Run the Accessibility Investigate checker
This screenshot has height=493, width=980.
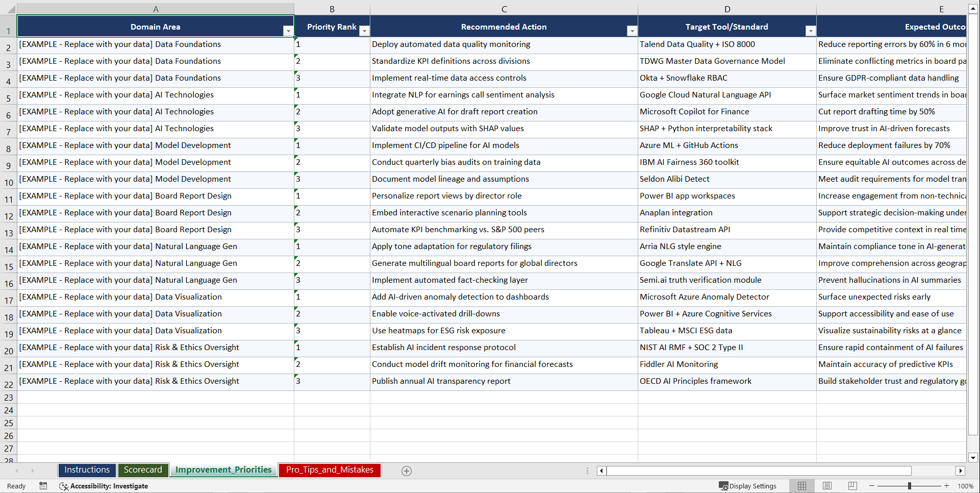coord(104,486)
